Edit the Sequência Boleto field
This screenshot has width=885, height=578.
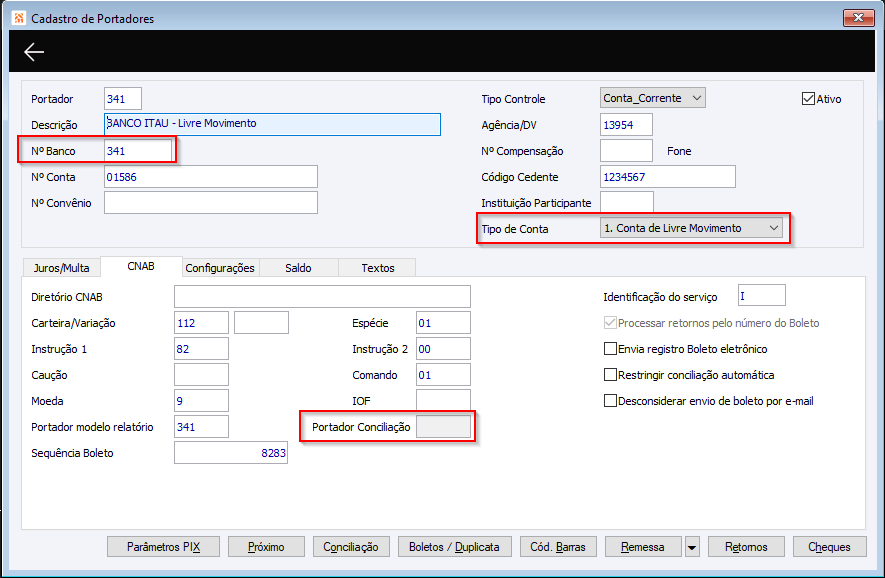pos(231,453)
